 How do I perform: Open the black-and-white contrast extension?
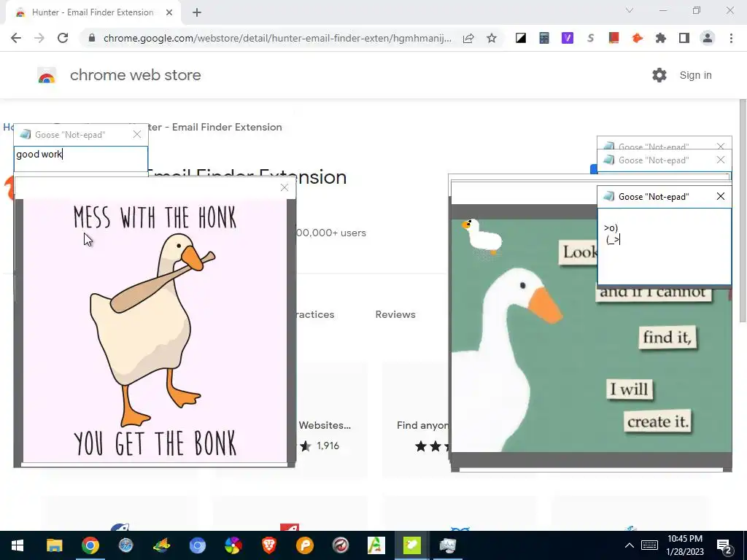tap(521, 38)
